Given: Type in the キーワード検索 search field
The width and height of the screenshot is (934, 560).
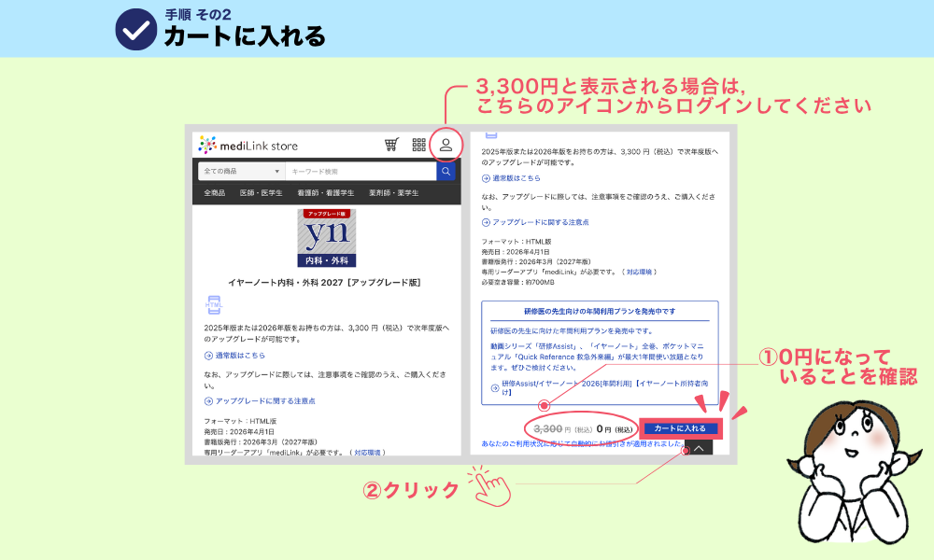Looking at the screenshot, I should point(360,172).
